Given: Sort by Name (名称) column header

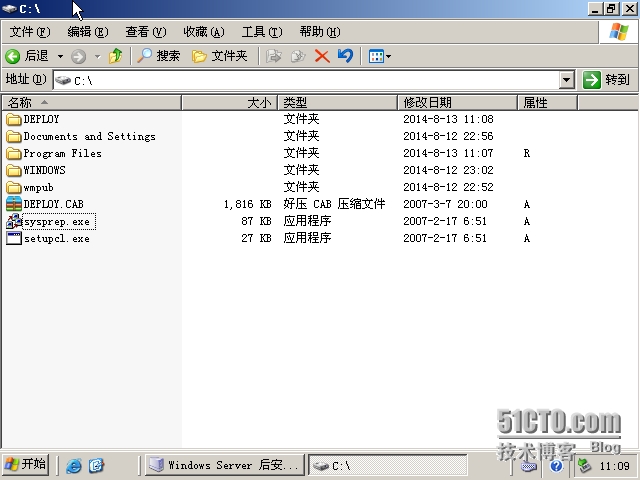Looking at the screenshot, I should [91, 102].
